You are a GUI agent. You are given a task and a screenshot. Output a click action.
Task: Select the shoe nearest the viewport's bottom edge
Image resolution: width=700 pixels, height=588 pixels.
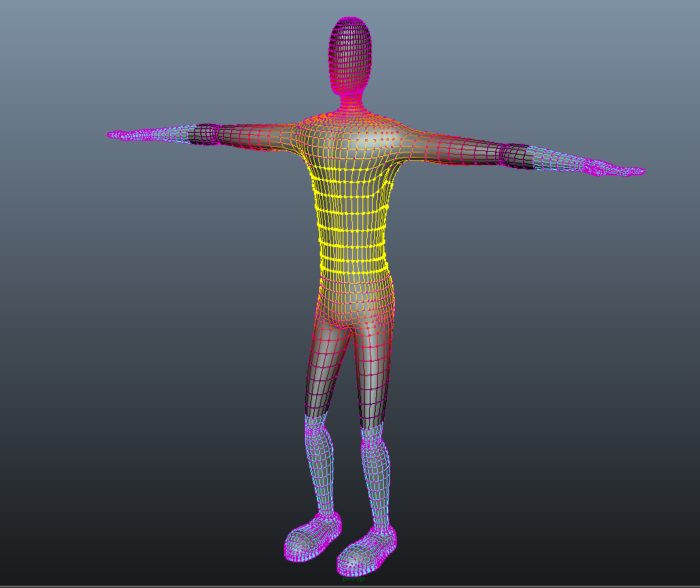click(367, 551)
